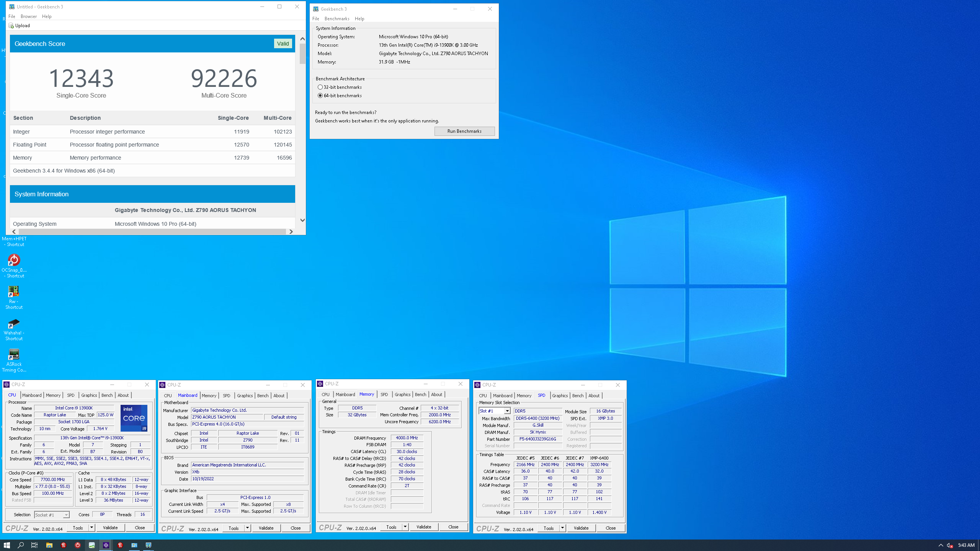The width and height of the screenshot is (980, 551).
Task: Click Close button in CPU-Z Mainboard window
Action: point(296,528)
